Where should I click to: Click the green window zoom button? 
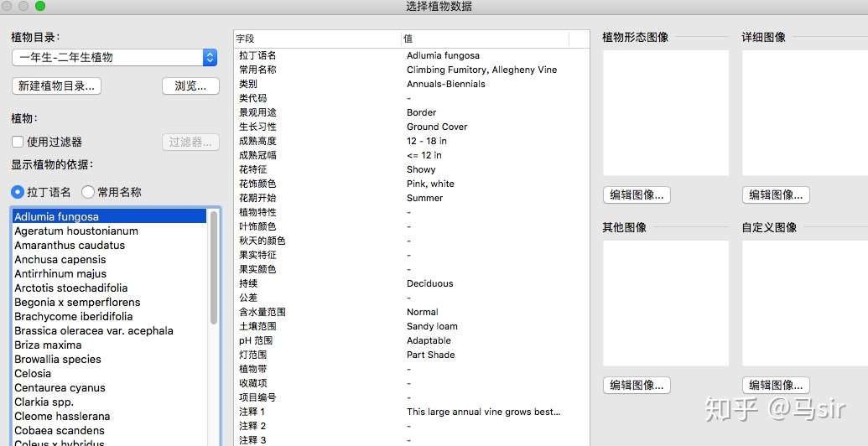tap(40, 6)
